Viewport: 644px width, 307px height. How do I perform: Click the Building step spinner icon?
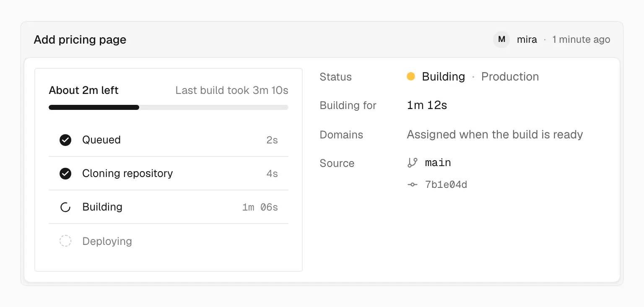pyautogui.click(x=65, y=207)
